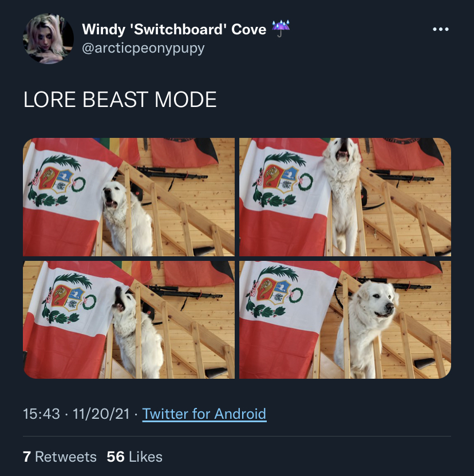View the 56 Likes list
This screenshot has height=476, width=474.
click(135, 457)
